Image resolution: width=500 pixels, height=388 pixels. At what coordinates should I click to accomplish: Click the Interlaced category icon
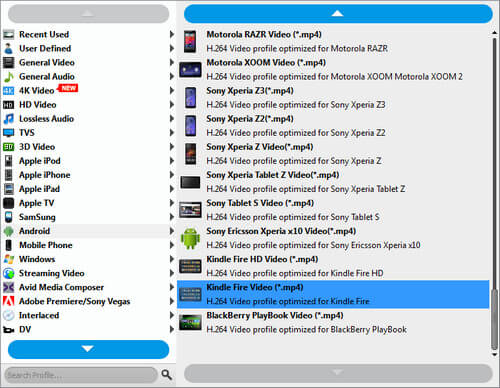click(x=9, y=315)
